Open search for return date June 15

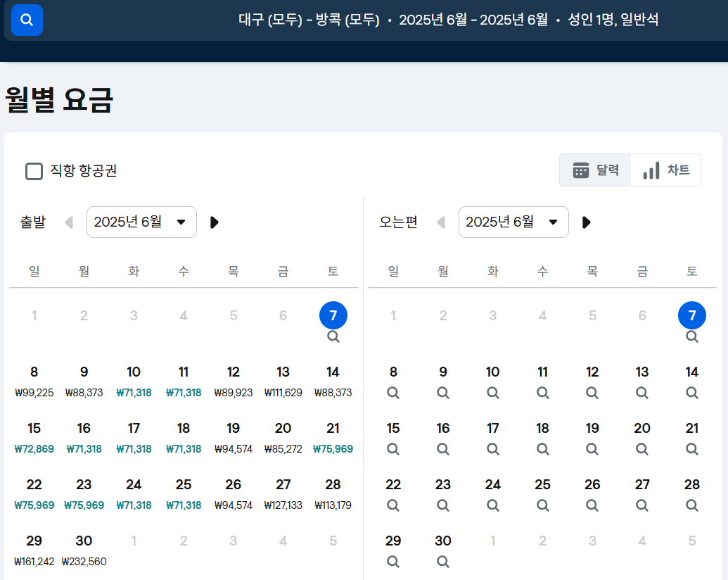point(393,449)
